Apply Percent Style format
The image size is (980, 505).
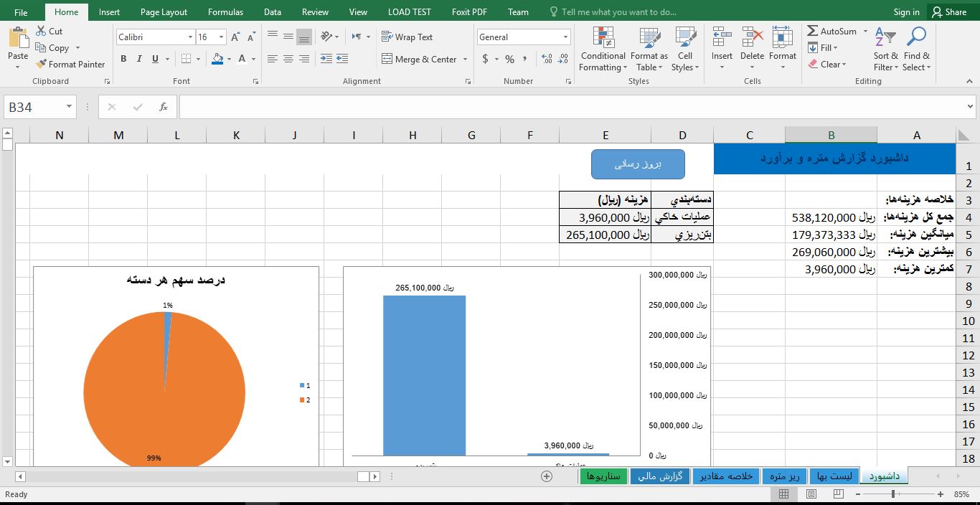tap(509, 59)
